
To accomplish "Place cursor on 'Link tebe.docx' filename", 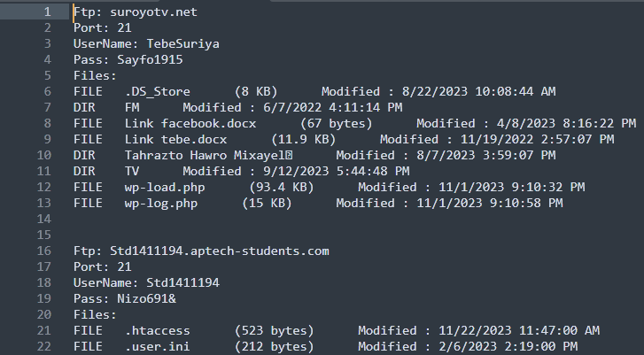I will click(175, 140).
